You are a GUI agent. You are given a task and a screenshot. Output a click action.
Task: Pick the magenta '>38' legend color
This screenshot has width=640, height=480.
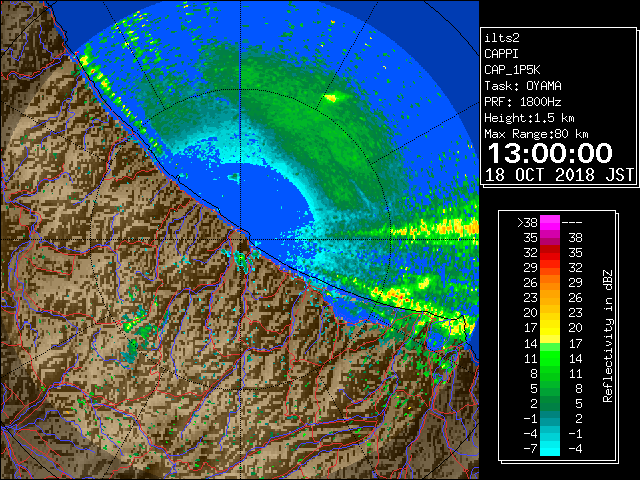pyautogui.click(x=550, y=222)
